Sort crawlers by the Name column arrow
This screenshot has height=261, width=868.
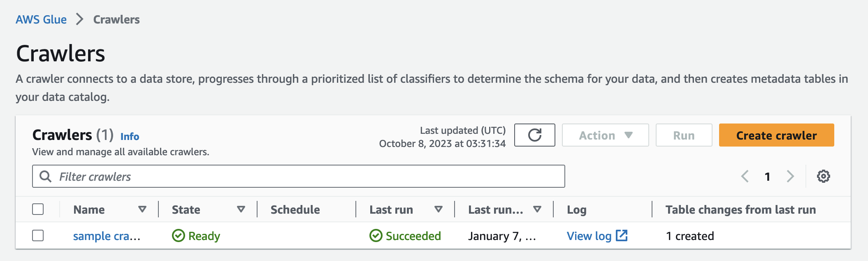click(142, 210)
